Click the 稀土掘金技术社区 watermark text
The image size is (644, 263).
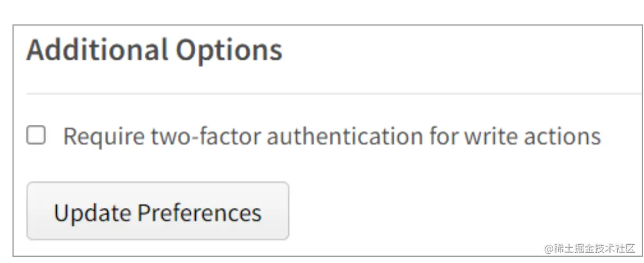(x=594, y=248)
